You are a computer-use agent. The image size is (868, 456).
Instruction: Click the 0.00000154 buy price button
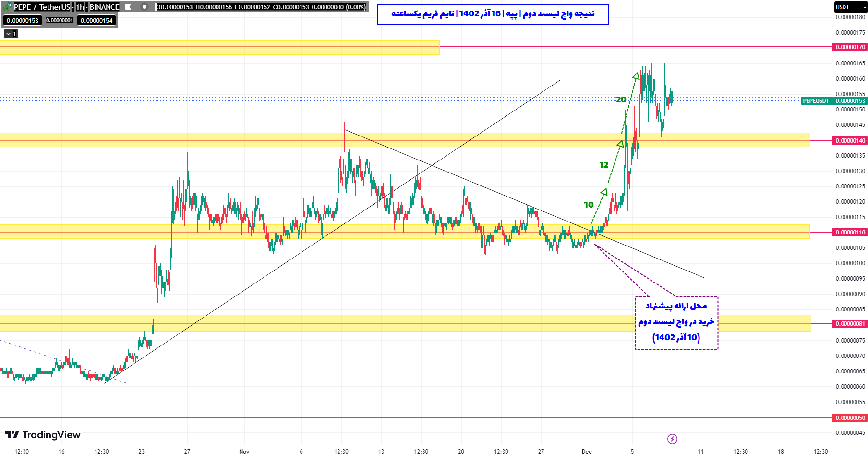coord(96,20)
